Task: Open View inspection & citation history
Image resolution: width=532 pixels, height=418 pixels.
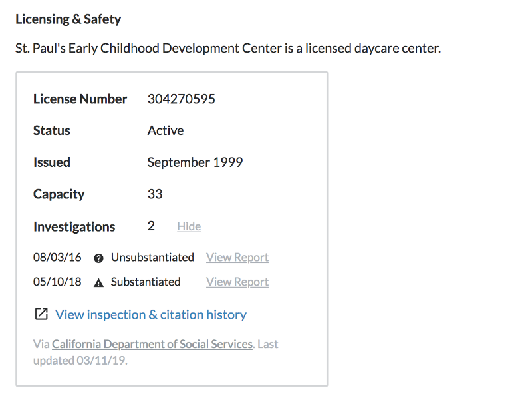Action: [x=151, y=315]
